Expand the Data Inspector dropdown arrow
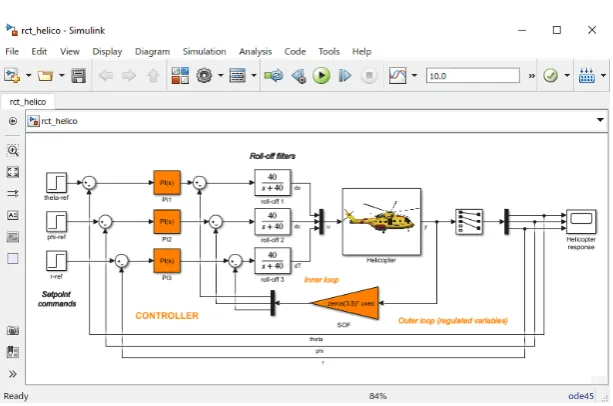613x406 pixels. pyautogui.click(x=414, y=75)
